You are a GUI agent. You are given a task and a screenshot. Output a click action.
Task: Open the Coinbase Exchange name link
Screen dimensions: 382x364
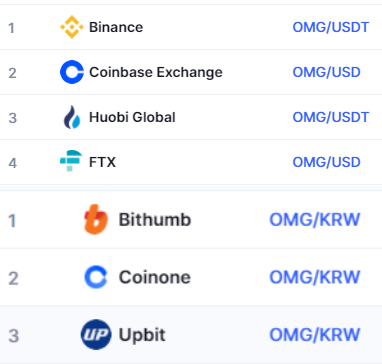[156, 72]
